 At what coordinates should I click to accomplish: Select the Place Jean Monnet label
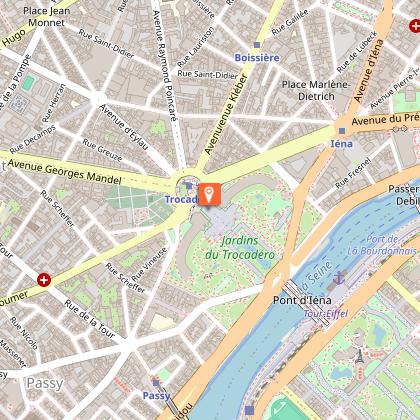point(46,17)
